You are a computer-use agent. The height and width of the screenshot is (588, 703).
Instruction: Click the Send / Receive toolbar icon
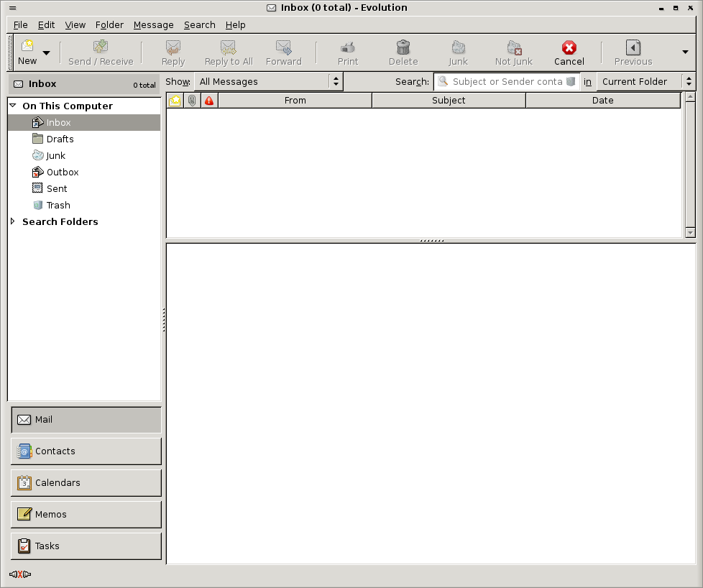pos(101,47)
